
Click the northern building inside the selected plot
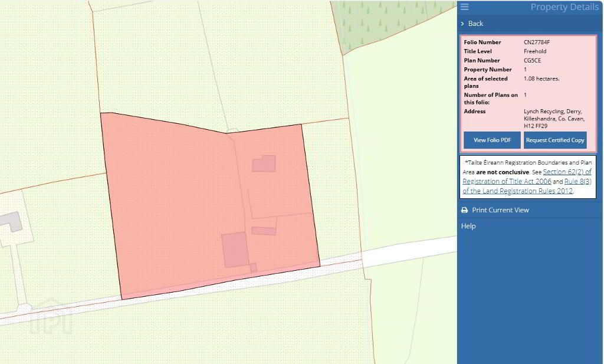pos(264,164)
